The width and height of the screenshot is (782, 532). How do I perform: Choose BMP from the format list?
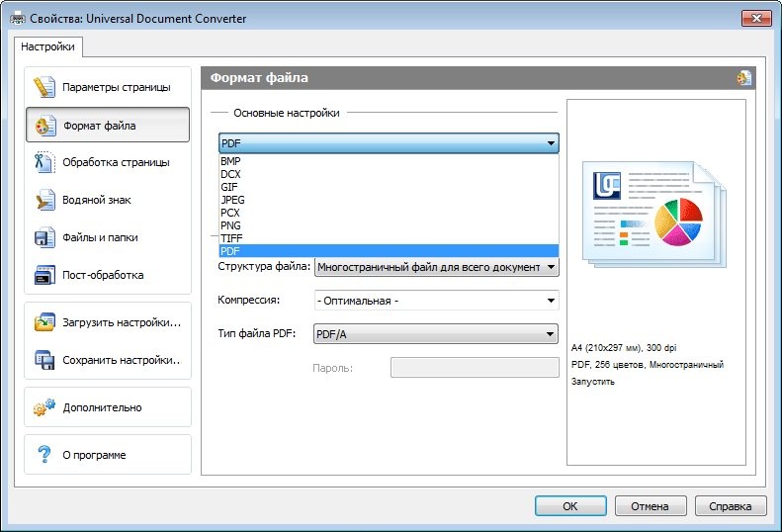tap(389, 161)
